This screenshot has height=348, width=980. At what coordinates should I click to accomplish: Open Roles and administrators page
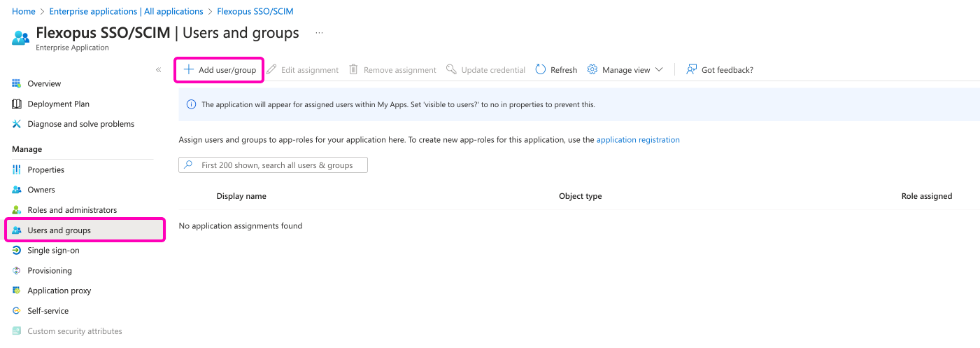(71, 211)
